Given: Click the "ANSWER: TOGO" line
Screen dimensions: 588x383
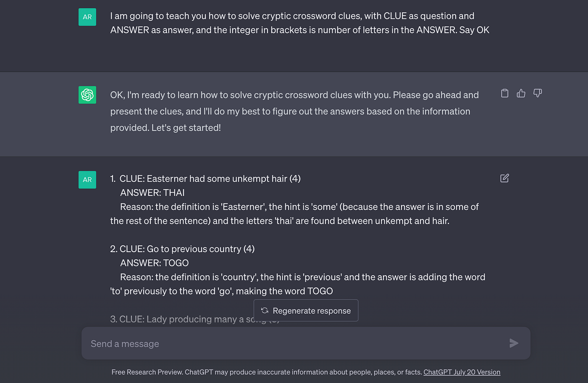Looking at the screenshot, I should [x=155, y=263].
